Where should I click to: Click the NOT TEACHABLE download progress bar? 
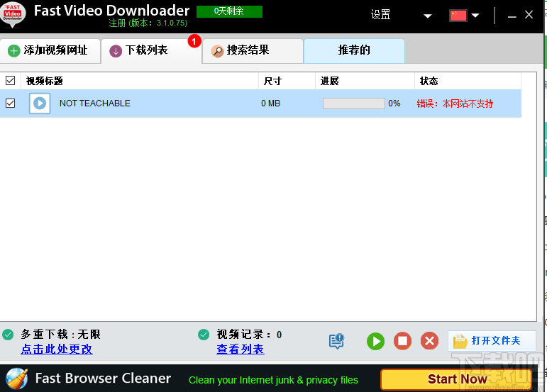point(353,103)
